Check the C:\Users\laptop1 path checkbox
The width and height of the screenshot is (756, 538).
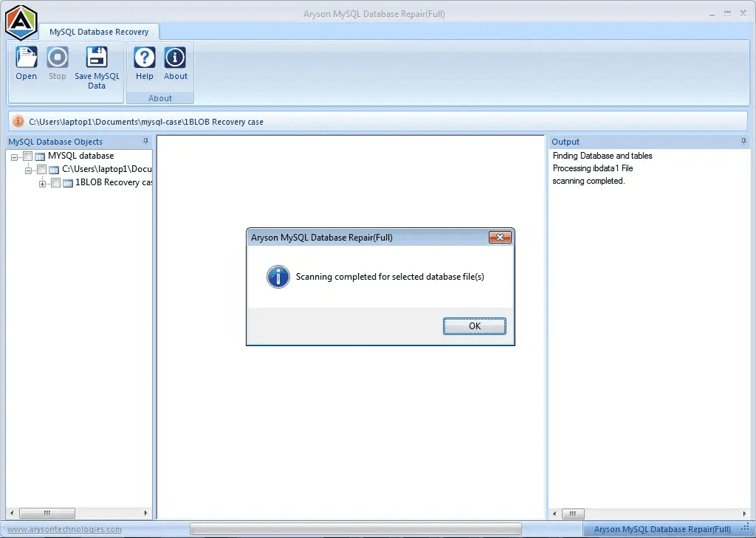pyautogui.click(x=41, y=170)
